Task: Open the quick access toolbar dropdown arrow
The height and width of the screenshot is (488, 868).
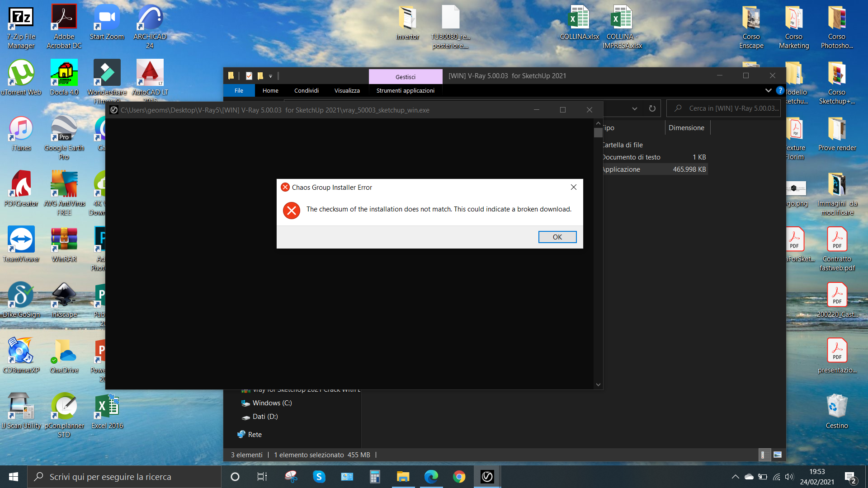Action: tap(270, 76)
